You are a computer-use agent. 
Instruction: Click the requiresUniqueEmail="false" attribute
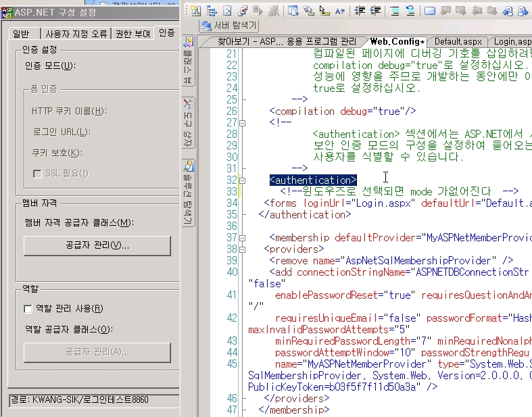click(x=347, y=318)
